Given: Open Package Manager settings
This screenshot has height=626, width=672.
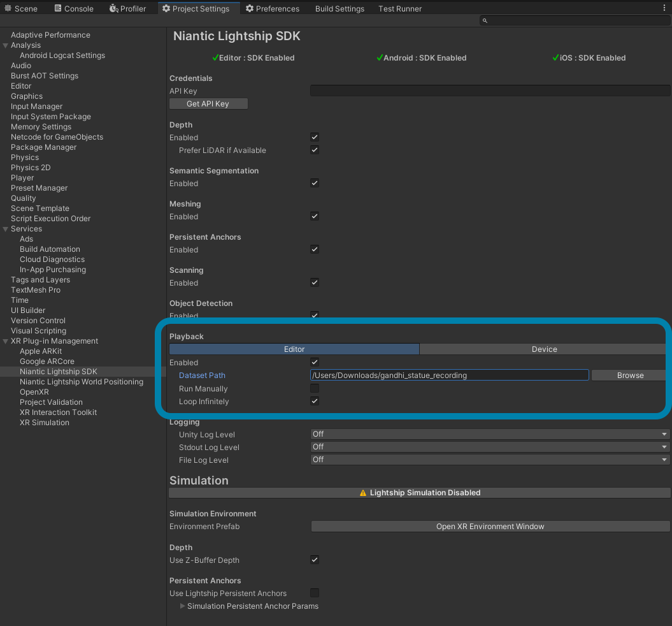Looking at the screenshot, I should 44,147.
